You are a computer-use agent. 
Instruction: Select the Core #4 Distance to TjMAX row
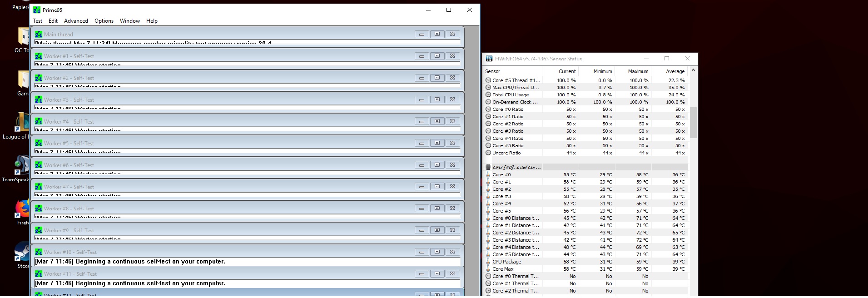[585, 247]
